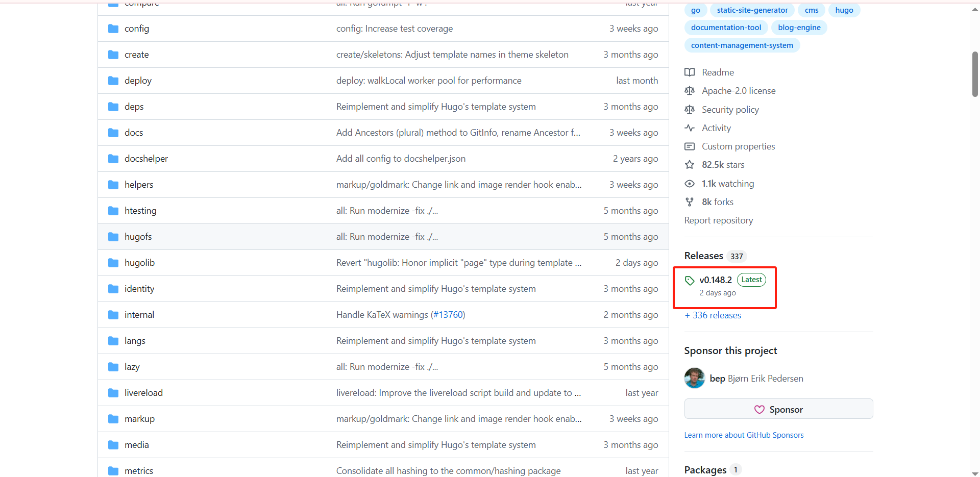980x477 pixels.
Task: Click the Apache-2.0 license scale icon
Action: 690,91
